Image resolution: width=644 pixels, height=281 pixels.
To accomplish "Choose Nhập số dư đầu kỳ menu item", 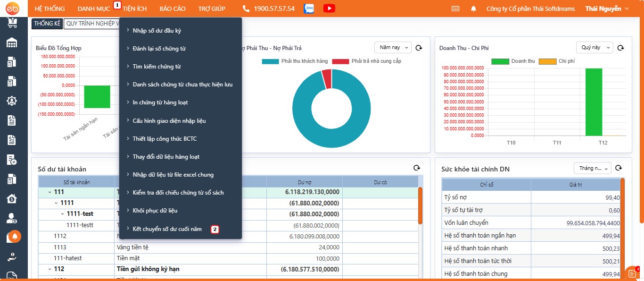I will pos(157,31).
